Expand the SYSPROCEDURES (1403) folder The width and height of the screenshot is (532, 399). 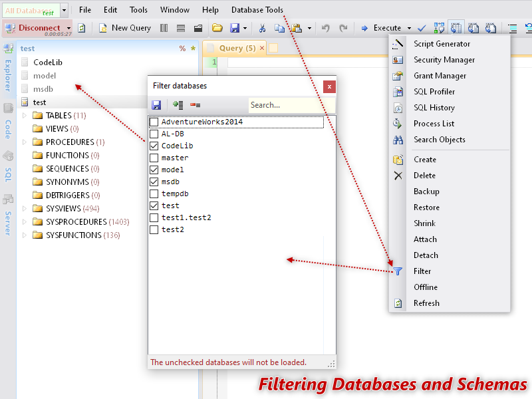25,221
